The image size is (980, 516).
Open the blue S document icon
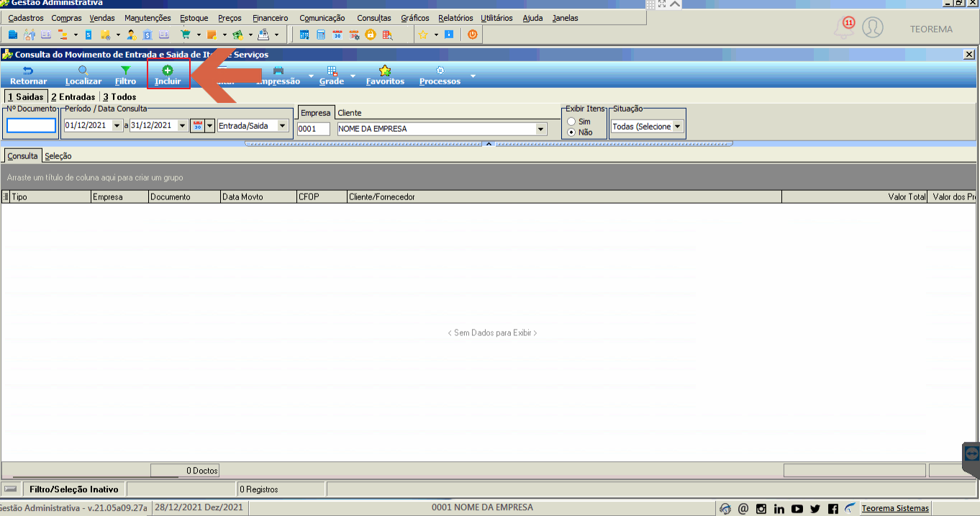[x=89, y=34]
